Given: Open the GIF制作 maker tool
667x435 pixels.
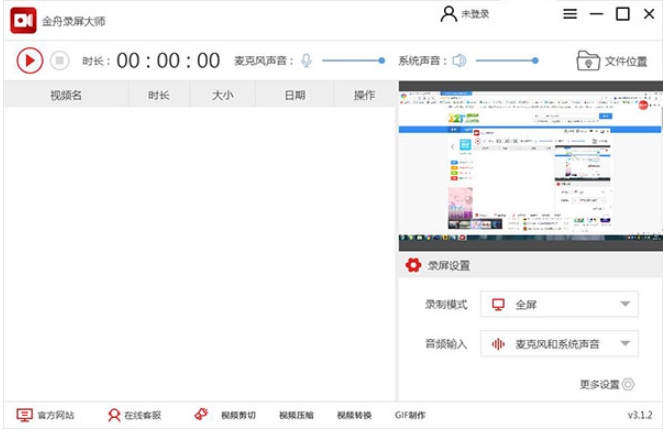Looking at the screenshot, I should (x=410, y=415).
